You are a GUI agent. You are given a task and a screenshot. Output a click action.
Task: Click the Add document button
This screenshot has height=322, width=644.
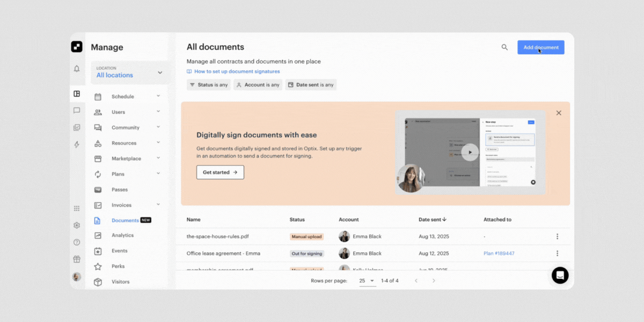tap(540, 47)
